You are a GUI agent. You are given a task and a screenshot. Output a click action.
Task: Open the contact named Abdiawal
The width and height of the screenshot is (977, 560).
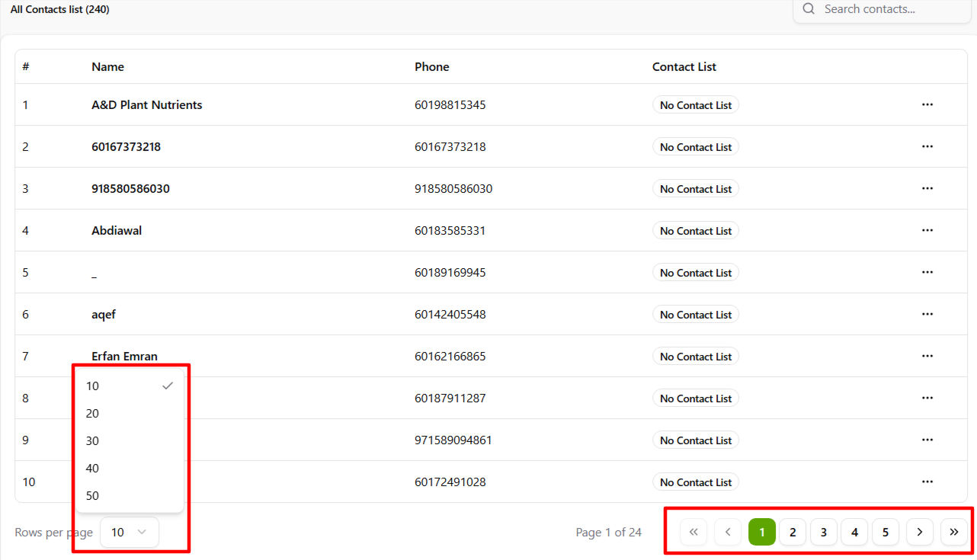[x=117, y=231]
